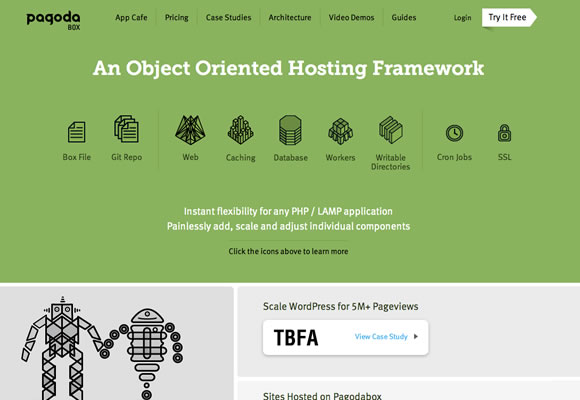580x400 pixels.
Task: Click the text Click the icons above to learn more
Action: coord(289,251)
